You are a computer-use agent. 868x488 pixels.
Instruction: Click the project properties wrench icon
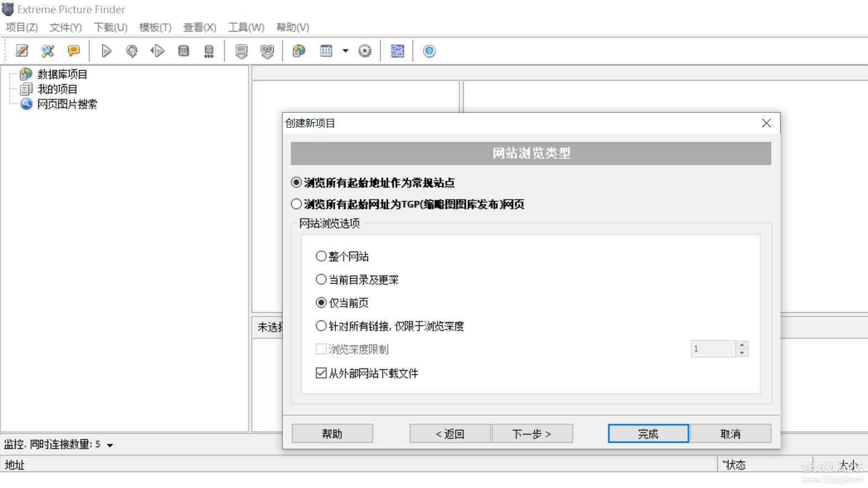click(48, 51)
